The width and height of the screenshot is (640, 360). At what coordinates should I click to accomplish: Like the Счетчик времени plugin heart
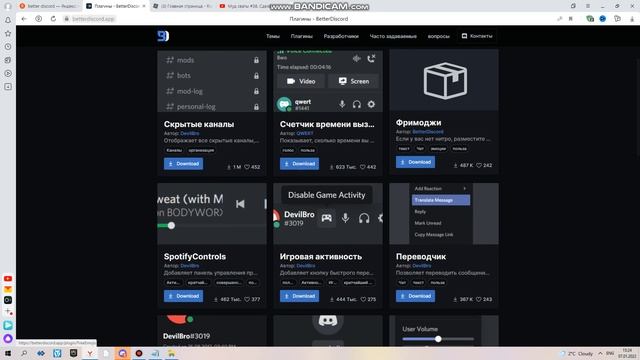click(x=363, y=167)
